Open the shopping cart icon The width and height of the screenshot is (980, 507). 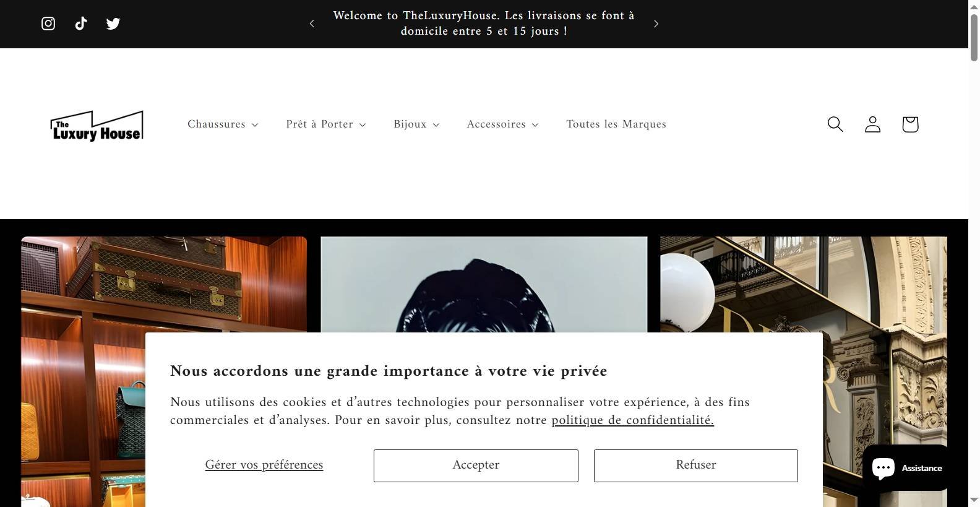[x=910, y=124]
